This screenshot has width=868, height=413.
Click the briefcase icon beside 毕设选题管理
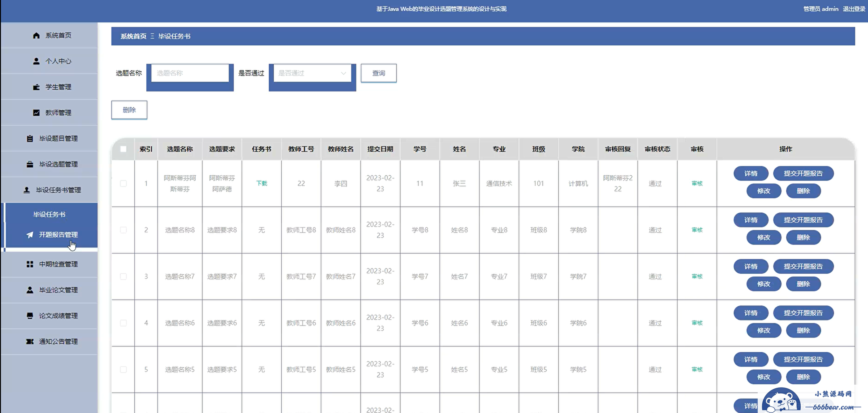30,164
